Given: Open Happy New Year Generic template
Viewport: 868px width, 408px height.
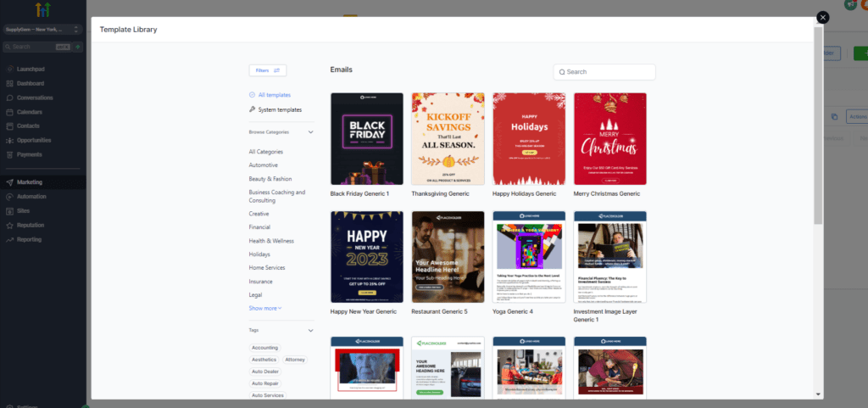Looking at the screenshot, I should (367, 257).
